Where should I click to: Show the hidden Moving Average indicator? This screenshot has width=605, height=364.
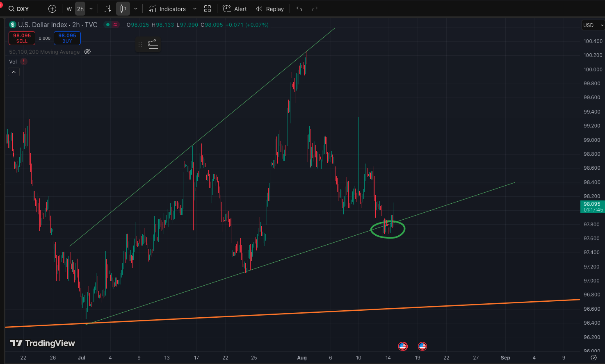pyautogui.click(x=87, y=52)
